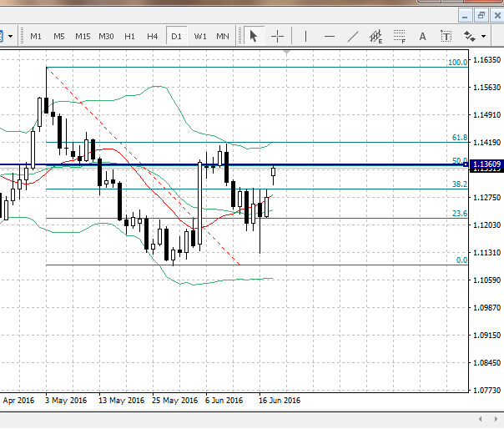Click the Fibonacci 61.8 level label
The height and width of the screenshot is (429, 504).
pyautogui.click(x=460, y=138)
